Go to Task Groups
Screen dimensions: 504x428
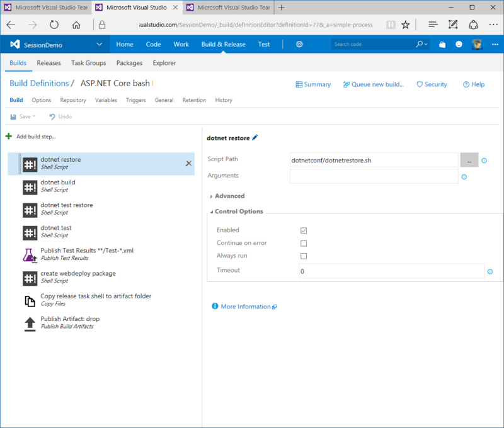(89, 63)
